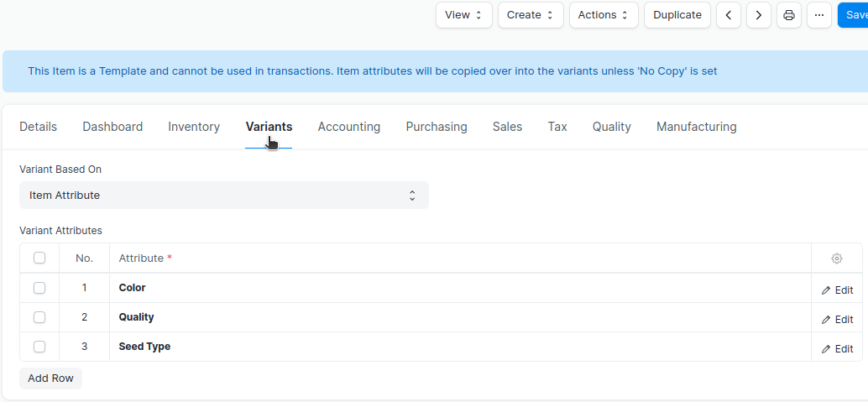This screenshot has width=868, height=402.
Task: Switch to the Manufacturing tab
Action: pyautogui.click(x=696, y=127)
